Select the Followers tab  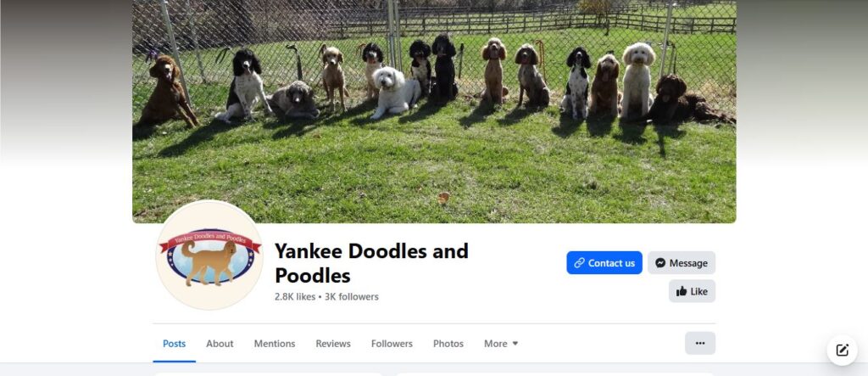click(x=392, y=344)
